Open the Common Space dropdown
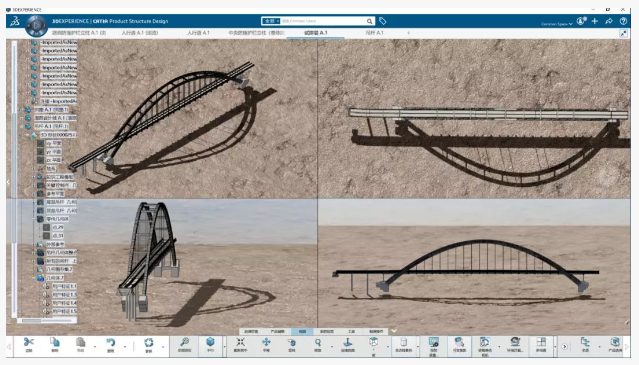The image size is (639, 365). pyautogui.click(x=557, y=24)
